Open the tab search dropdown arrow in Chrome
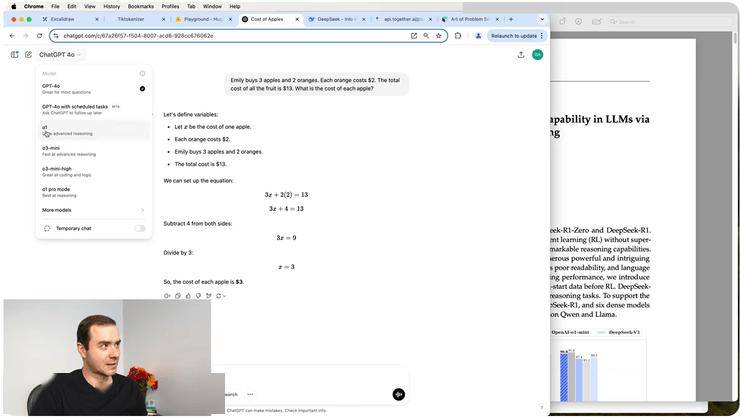The height and width of the screenshot is (417, 740). [542, 19]
